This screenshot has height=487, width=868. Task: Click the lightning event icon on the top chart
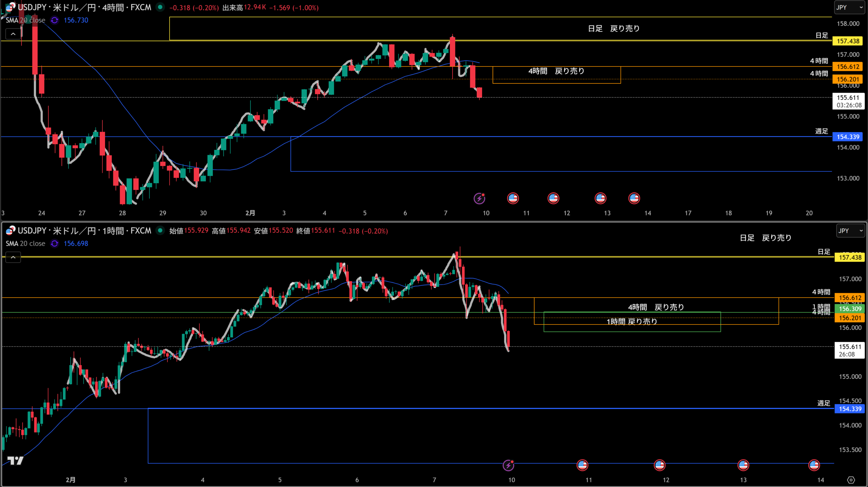pyautogui.click(x=479, y=198)
